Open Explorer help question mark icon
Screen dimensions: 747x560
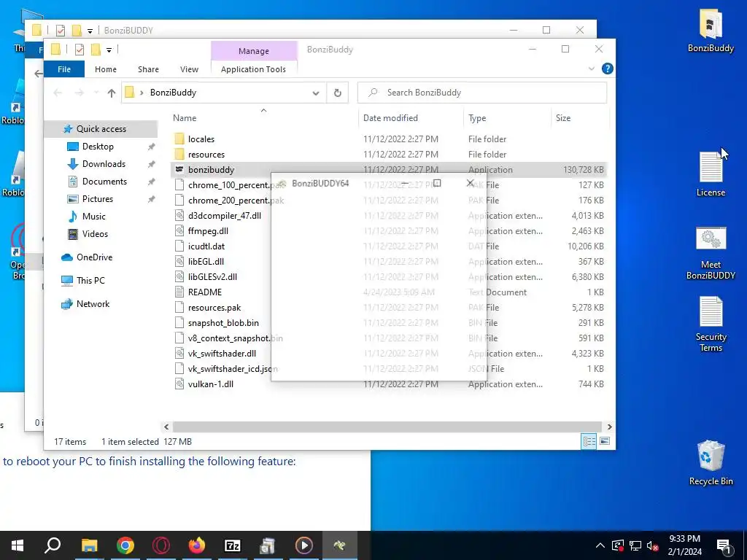(608, 69)
